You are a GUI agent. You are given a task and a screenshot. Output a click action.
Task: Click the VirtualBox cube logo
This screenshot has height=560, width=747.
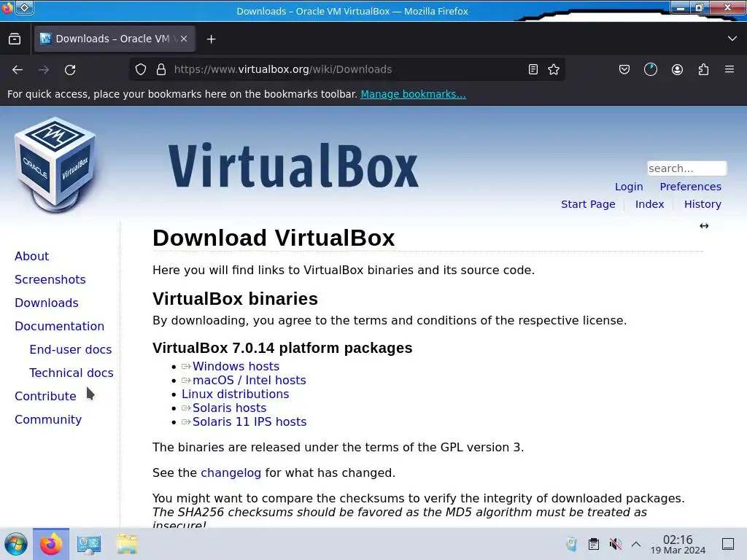[55, 165]
